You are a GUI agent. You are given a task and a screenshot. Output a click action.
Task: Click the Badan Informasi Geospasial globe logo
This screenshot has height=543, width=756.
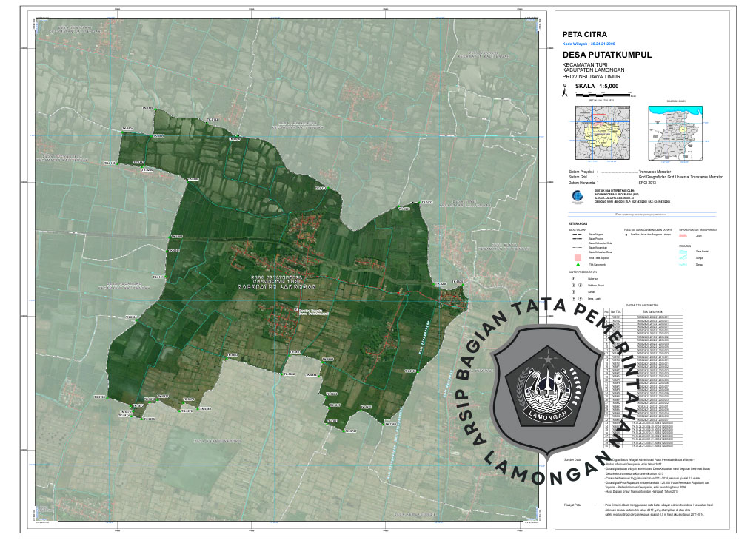pos(578,195)
